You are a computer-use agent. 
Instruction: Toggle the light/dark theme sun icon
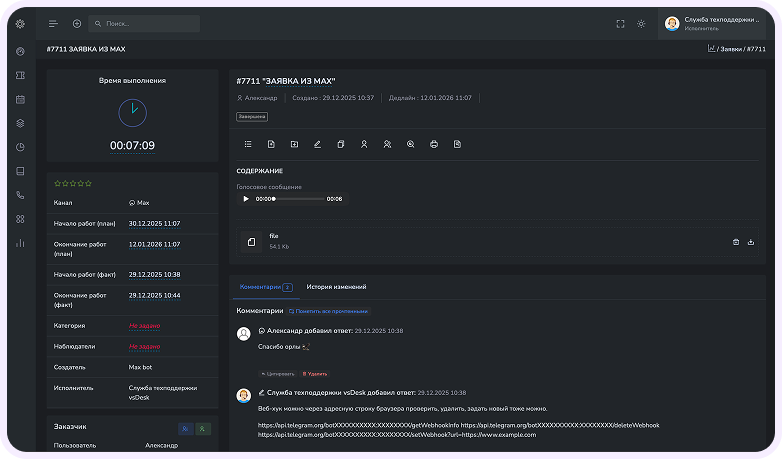click(x=641, y=23)
